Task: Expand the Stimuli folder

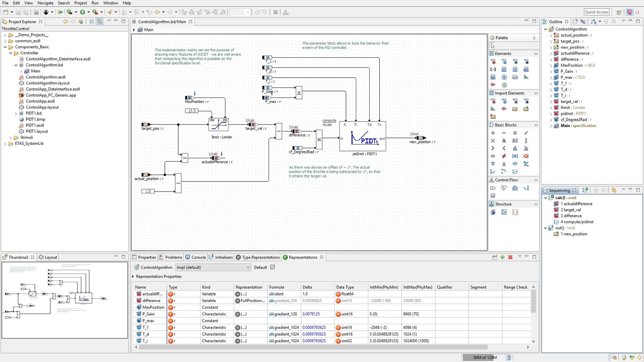Action: (x=11, y=138)
